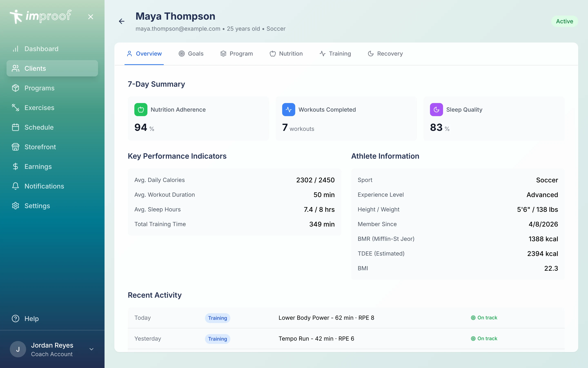Click the Exercises dumbbell icon

[16, 108]
